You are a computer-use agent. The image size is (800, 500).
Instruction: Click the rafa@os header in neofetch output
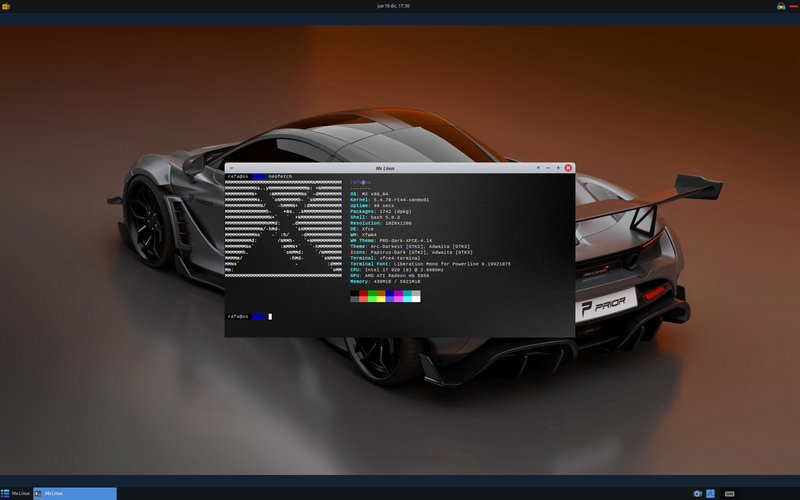[361, 182]
